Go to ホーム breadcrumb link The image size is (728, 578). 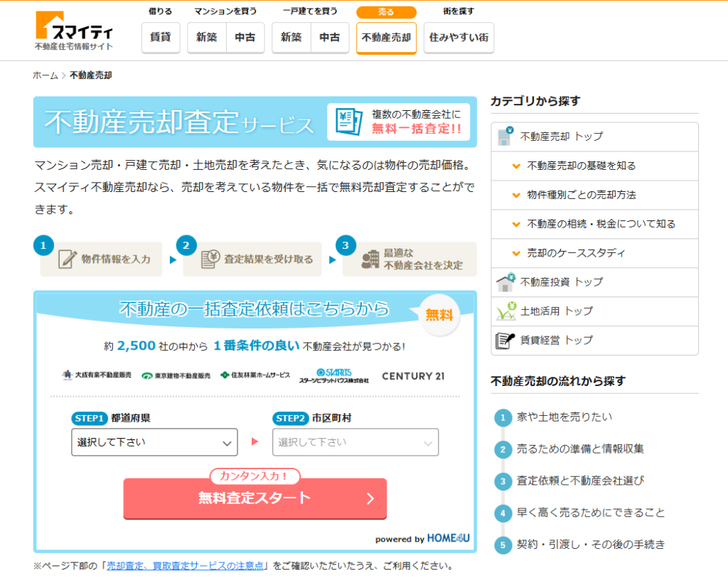pyautogui.click(x=45, y=75)
